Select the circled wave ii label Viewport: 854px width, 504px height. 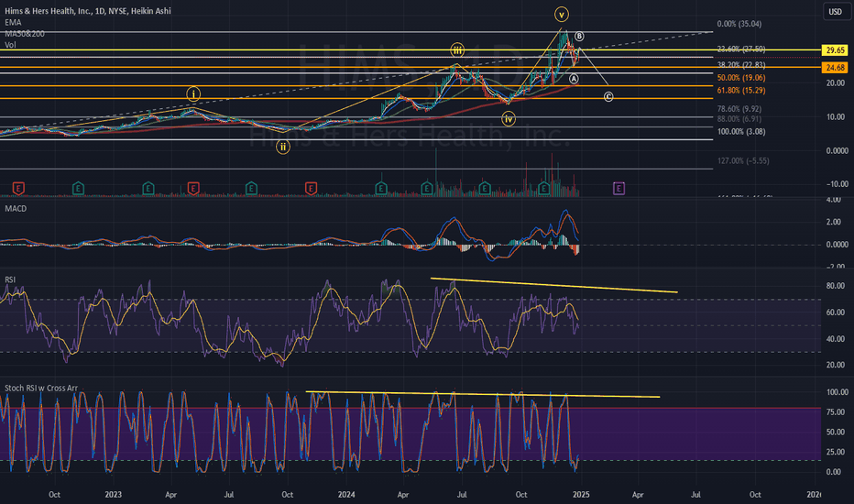pos(282,147)
